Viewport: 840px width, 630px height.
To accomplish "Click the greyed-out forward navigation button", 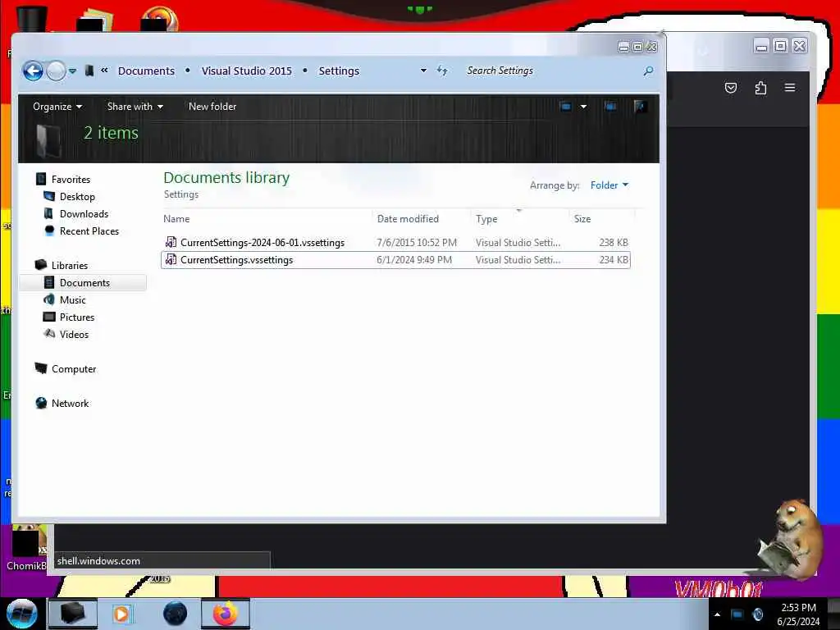I will 56,71.
